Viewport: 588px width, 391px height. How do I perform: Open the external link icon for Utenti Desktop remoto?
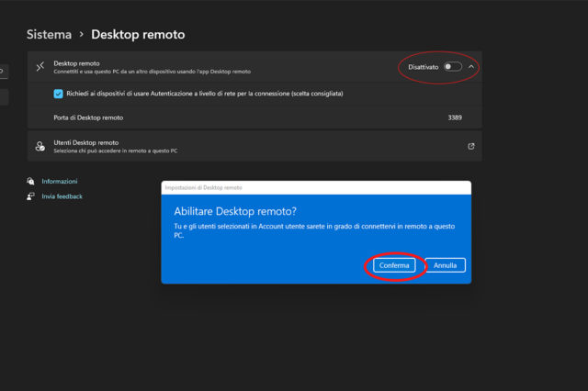click(x=471, y=146)
